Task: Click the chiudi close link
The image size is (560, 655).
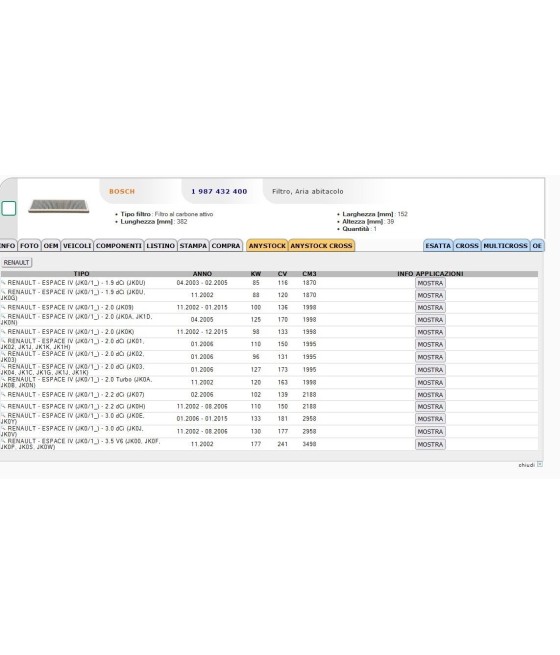Action: pyautogui.click(x=527, y=465)
